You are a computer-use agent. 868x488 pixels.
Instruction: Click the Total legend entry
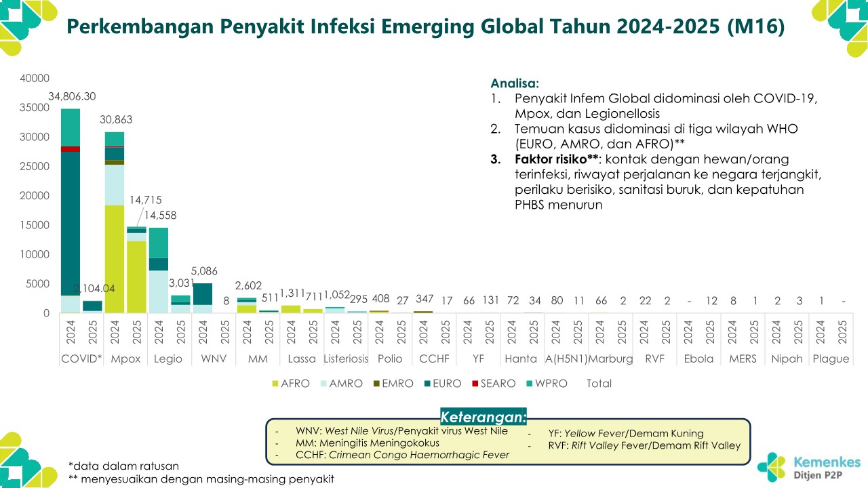coord(599,384)
